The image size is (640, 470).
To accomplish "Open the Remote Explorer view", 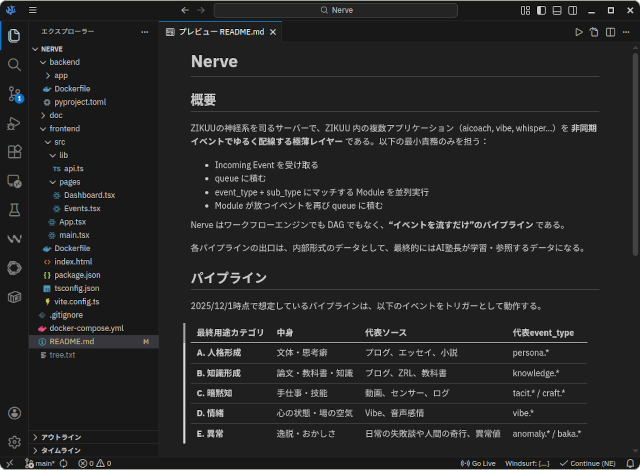I will 14,181.
